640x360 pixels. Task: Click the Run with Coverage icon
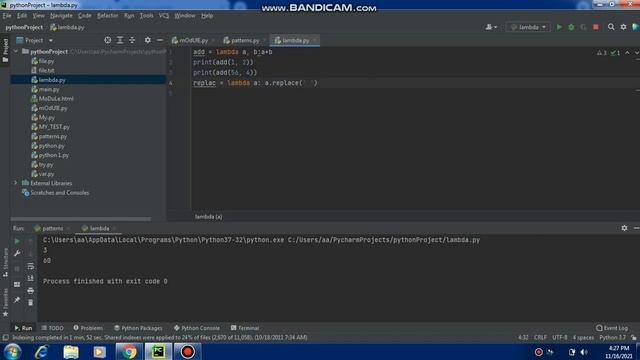(584, 27)
